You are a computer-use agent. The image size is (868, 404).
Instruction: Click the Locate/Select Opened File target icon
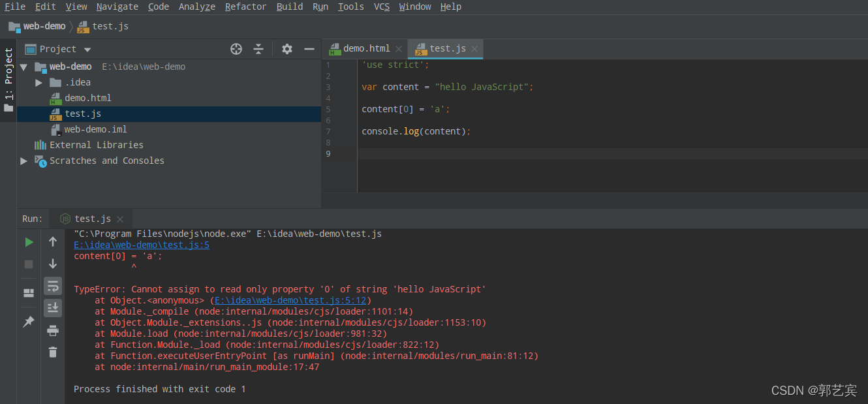[236, 49]
